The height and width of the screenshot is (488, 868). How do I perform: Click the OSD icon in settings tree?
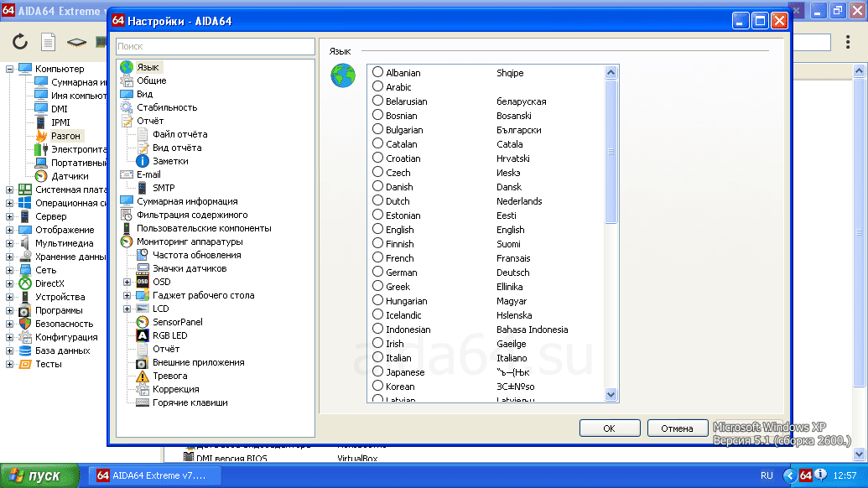click(x=143, y=282)
